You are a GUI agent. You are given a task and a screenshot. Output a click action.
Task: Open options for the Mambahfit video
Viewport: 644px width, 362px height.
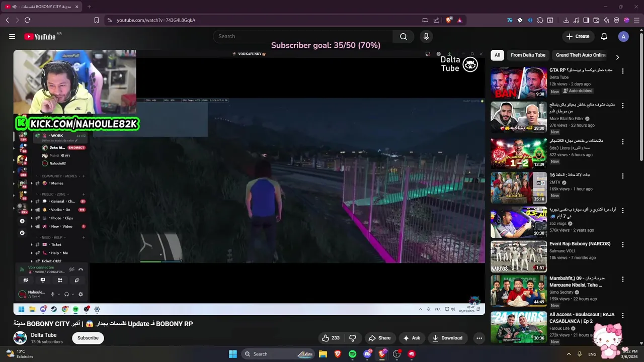tap(623, 279)
